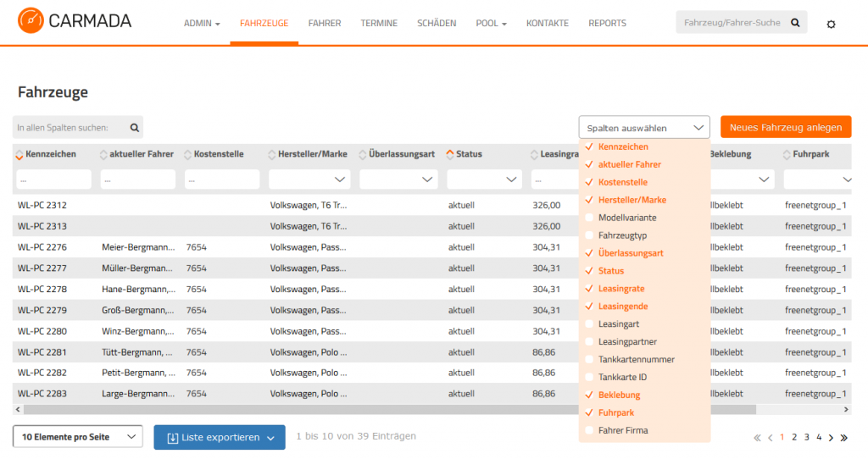Open the ADMIN dropdown menu

[x=202, y=23]
